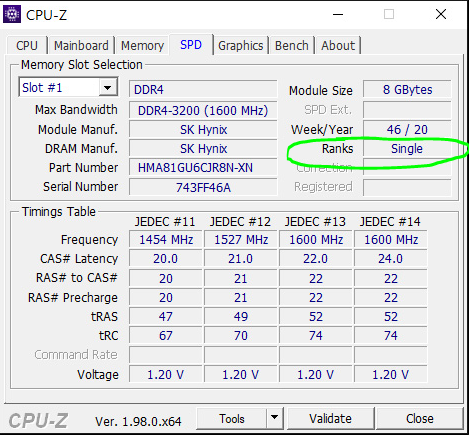Image resolution: width=469 pixels, height=435 pixels.
Task: Click the JEDEC #14 voltage 1.20 V
Action: click(x=391, y=375)
